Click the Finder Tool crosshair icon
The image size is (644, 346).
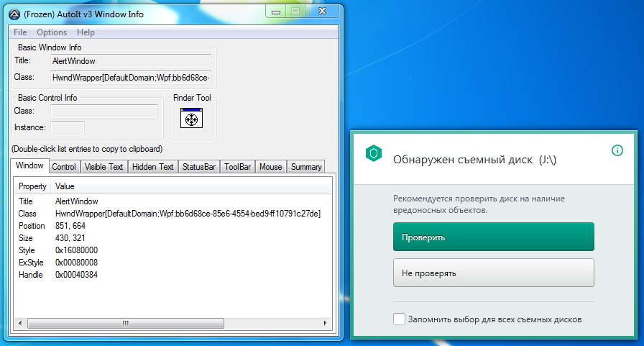191,118
